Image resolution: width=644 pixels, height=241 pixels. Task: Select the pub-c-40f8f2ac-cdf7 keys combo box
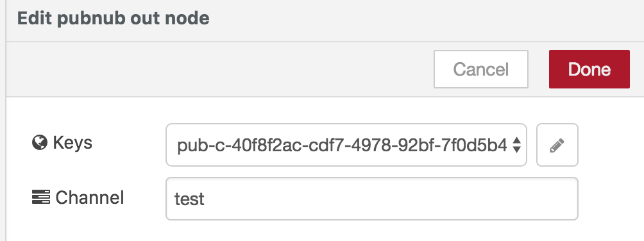click(346, 145)
